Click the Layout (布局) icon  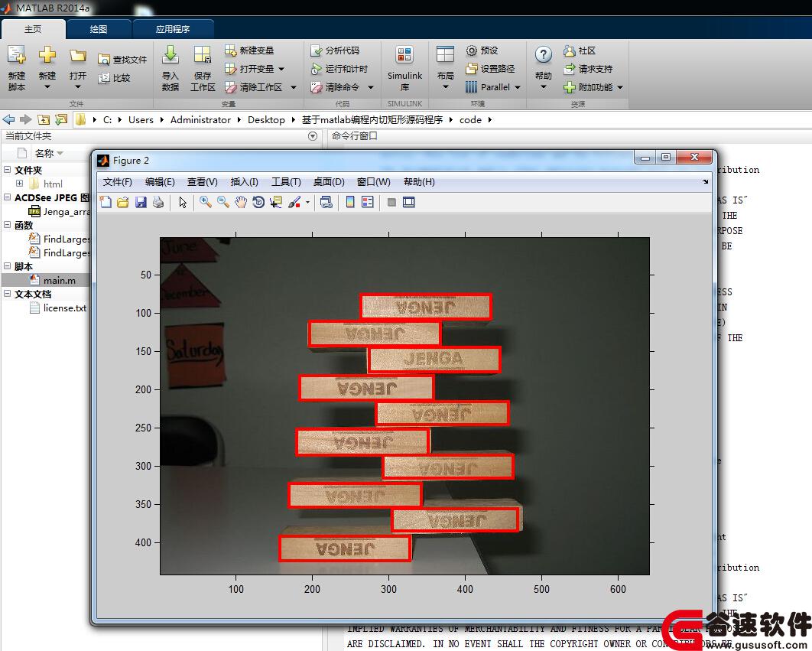tap(445, 54)
